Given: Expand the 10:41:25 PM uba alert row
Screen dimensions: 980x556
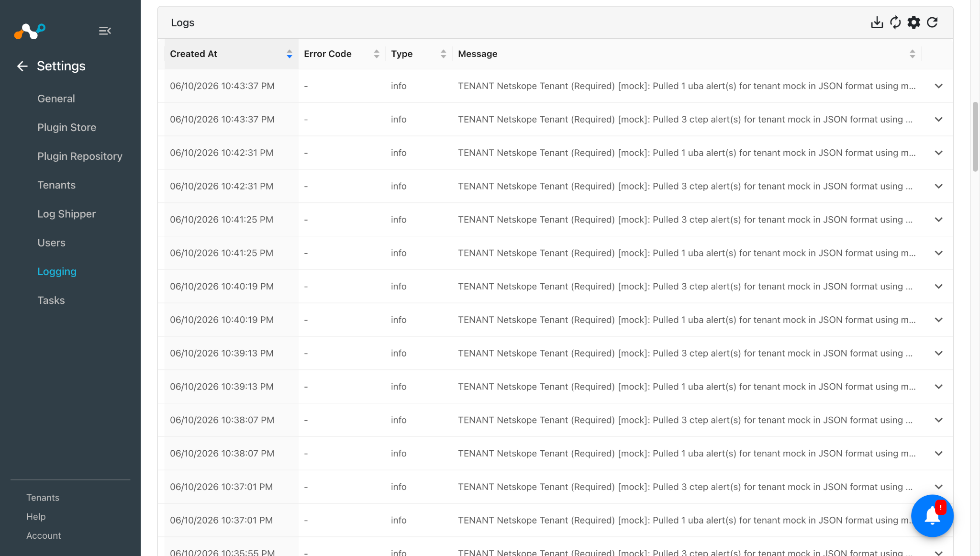Looking at the screenshot, I should coord(939,253).
